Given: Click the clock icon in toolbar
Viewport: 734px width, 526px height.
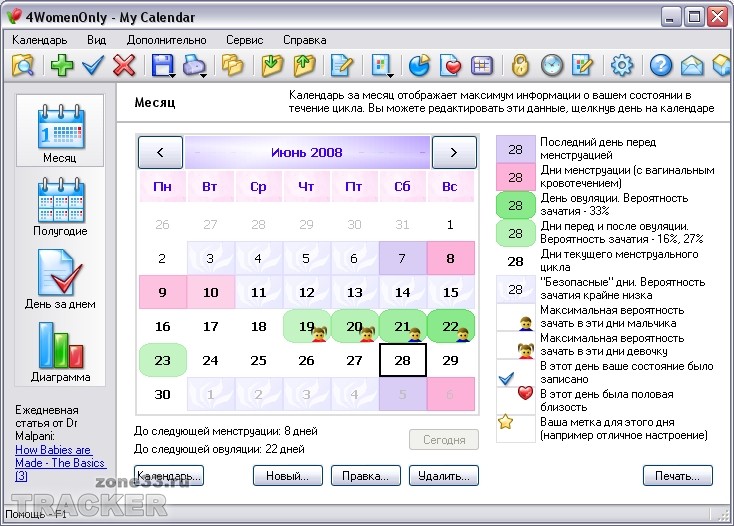Looking at the screenshot, I should [x=552, y=65].
